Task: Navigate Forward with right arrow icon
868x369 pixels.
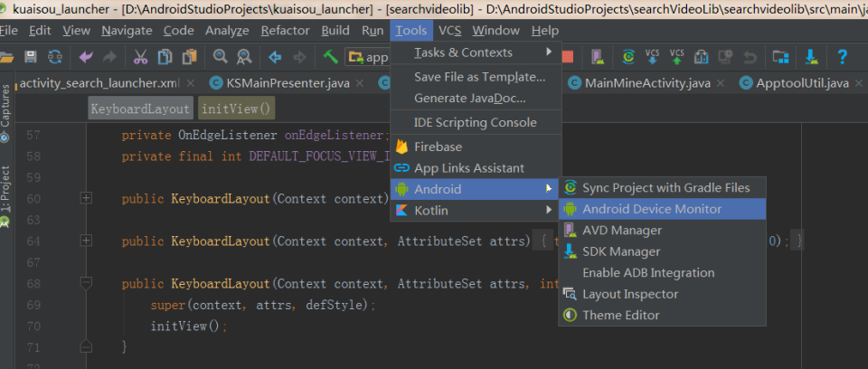Action: 299,56
